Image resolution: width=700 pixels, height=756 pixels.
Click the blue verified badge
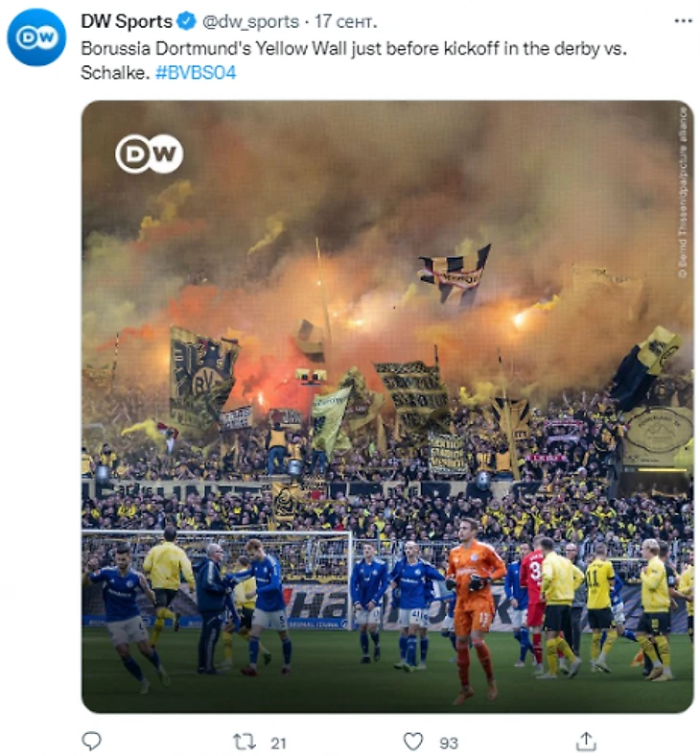186,22
